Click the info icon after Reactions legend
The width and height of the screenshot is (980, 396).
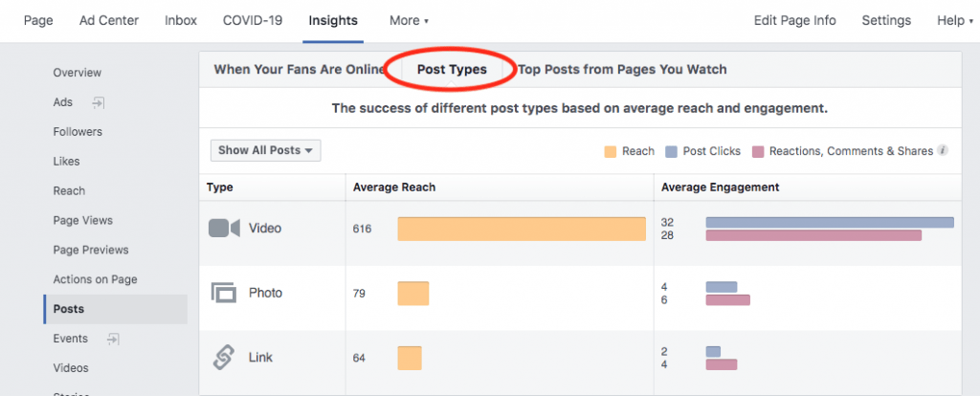[943, 150]
